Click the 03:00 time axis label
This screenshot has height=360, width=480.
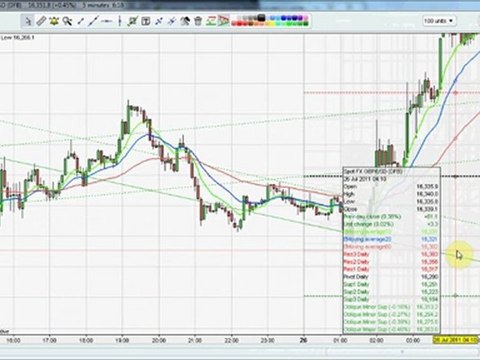pyautogui.click(x=413, y=341)
